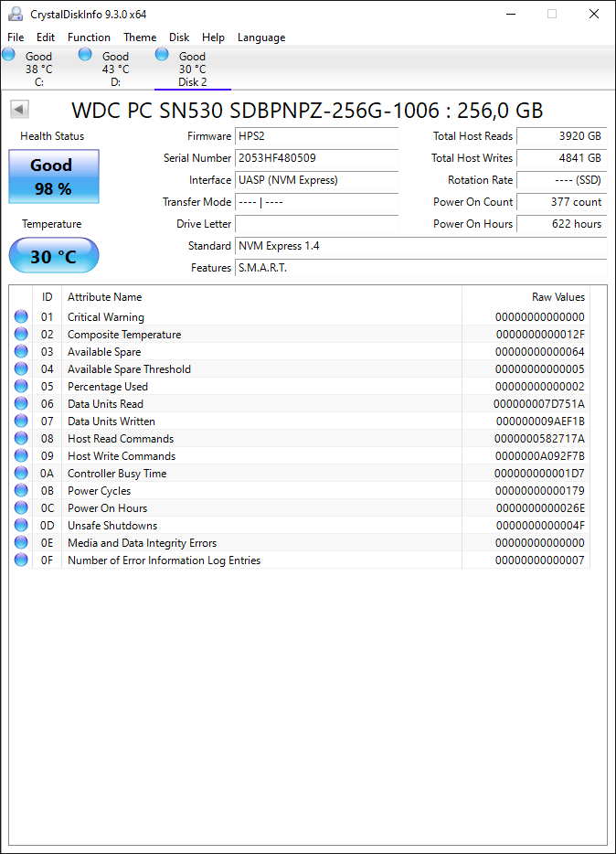616x854 pixels.
Task: Click the Serial Number field 2053HF480509
Action: point(317,158)
